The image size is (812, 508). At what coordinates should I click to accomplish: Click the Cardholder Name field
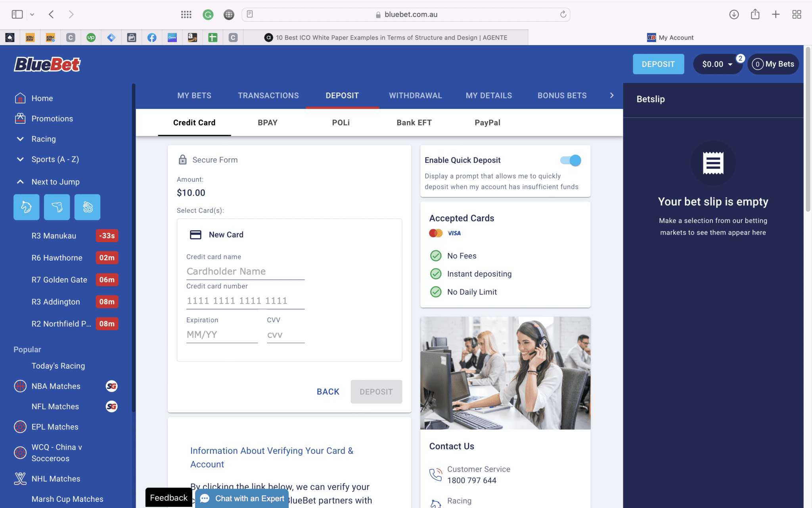pos(245,271)
